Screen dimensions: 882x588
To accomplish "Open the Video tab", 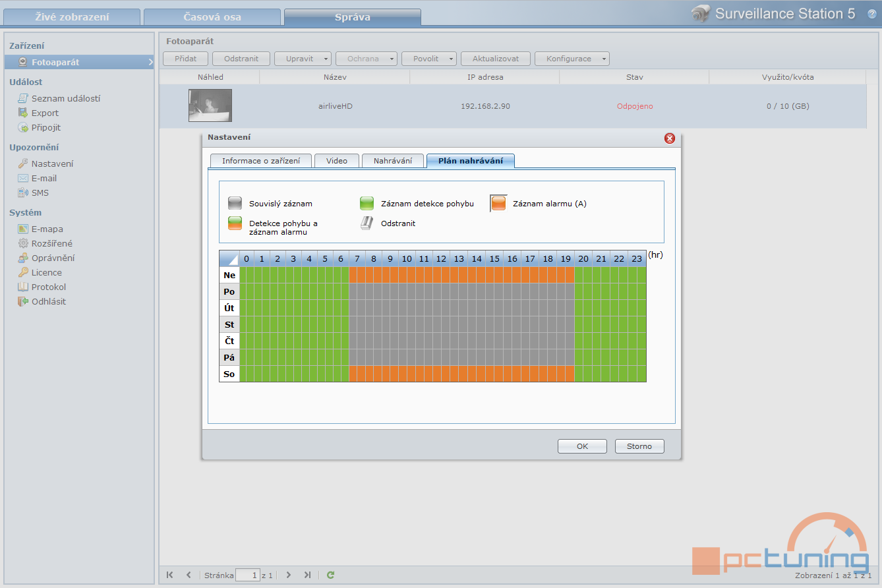I will pyautogui.click(x=336, y=161).
